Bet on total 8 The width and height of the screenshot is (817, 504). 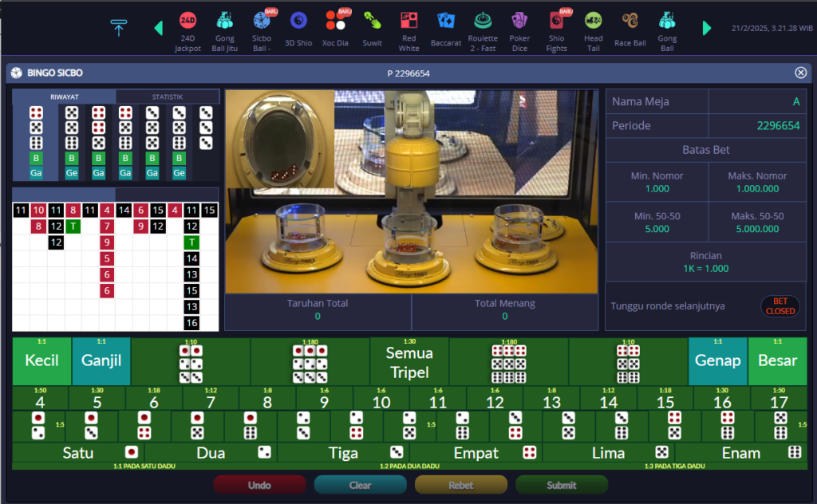(x=267, y=398)
